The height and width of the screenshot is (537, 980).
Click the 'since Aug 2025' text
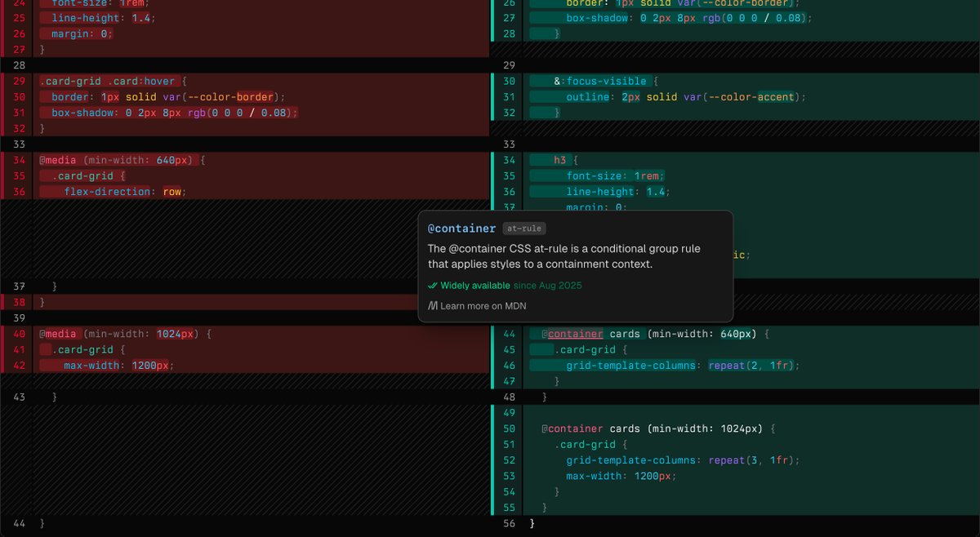click(x=548, y=286)
